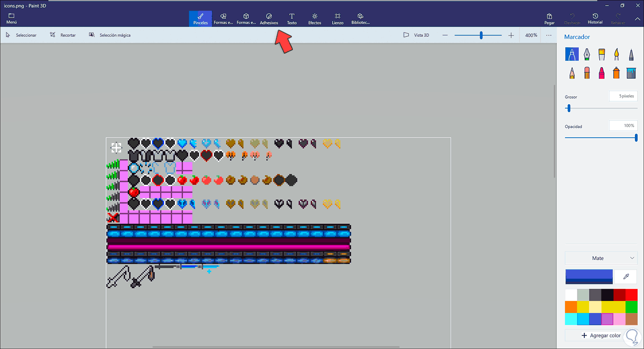The image size is (644, 349).
Task: Select the Marker brush
Action: (572, 54)
